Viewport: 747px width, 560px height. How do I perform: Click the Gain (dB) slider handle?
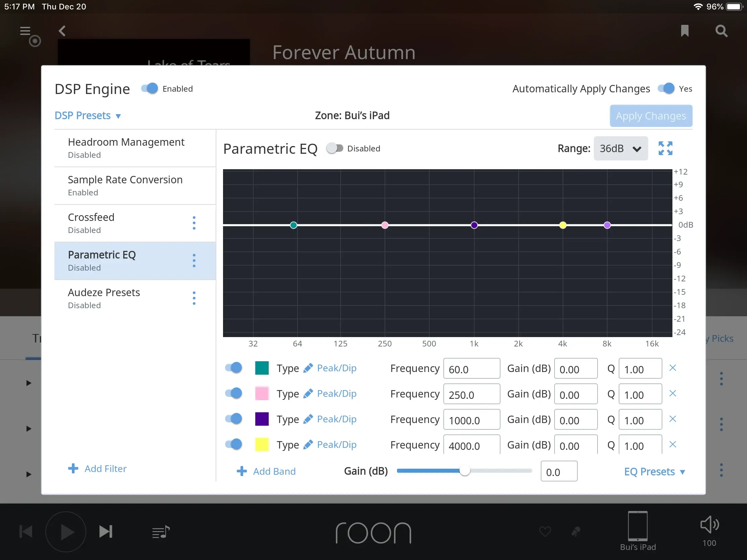(x=465, y=471)
